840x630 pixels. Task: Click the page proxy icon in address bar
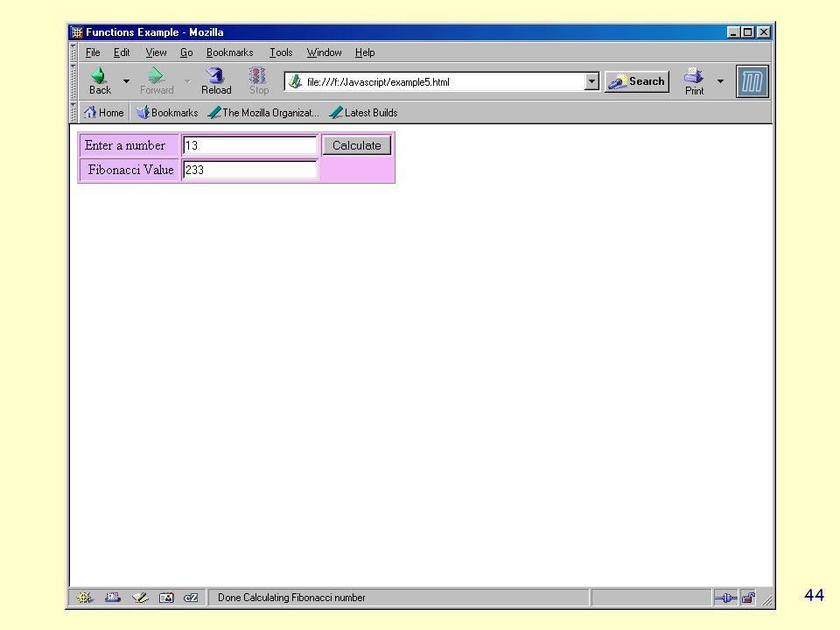point(295,82)
